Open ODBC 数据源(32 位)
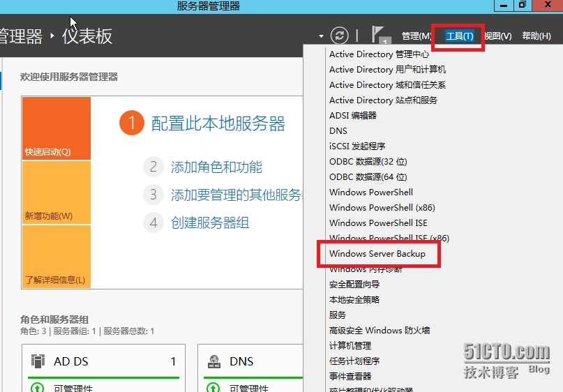The height and width of the screenshot is (392, 563). point(368,162)
